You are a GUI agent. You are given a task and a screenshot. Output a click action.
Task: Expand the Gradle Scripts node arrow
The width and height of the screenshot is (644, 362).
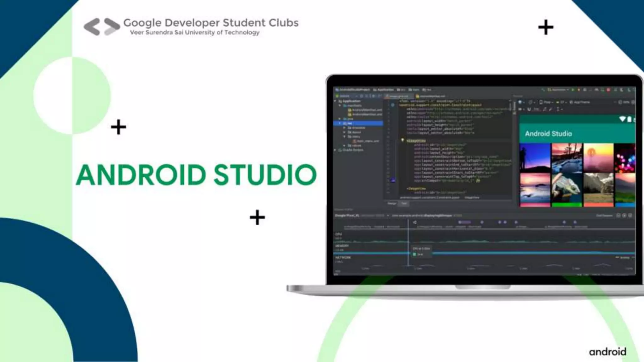click(336, 150)
